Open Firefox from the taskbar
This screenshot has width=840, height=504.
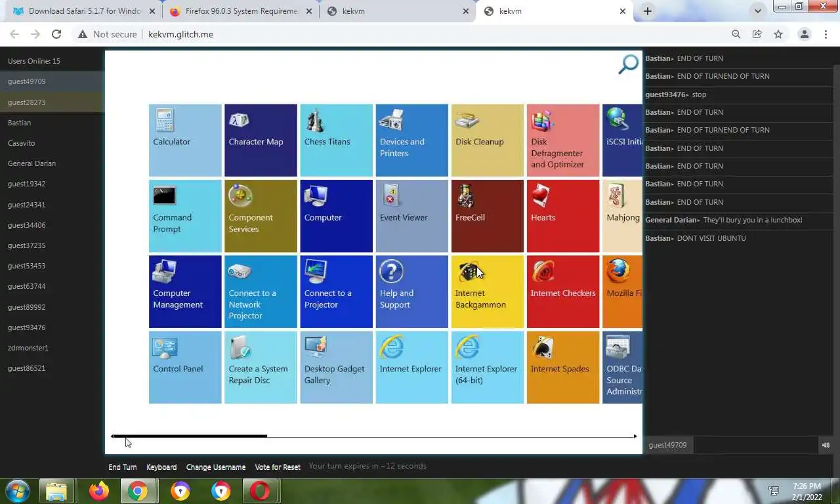tap(99, 491)
